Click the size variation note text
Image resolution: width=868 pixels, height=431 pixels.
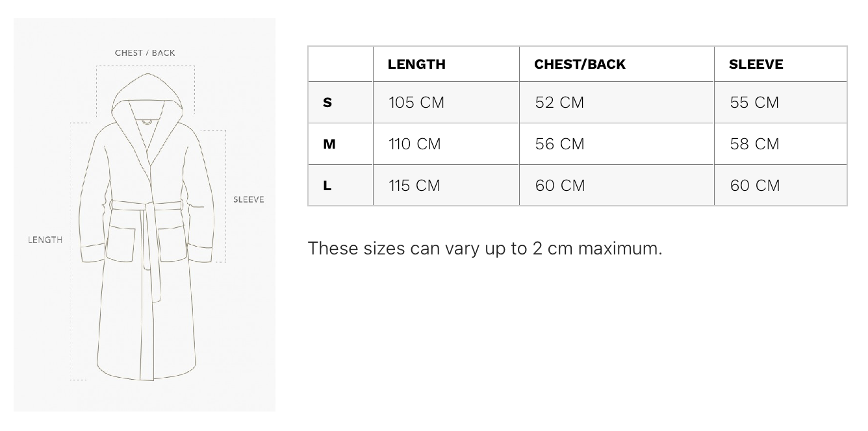click(x=485, y=249)
